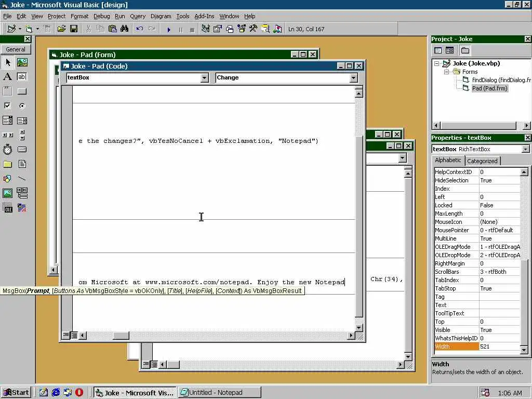Open Project Explorer from toolbar
Image resolution: width=532 pixels, height=399 pixels.
(x=205, y=29)
